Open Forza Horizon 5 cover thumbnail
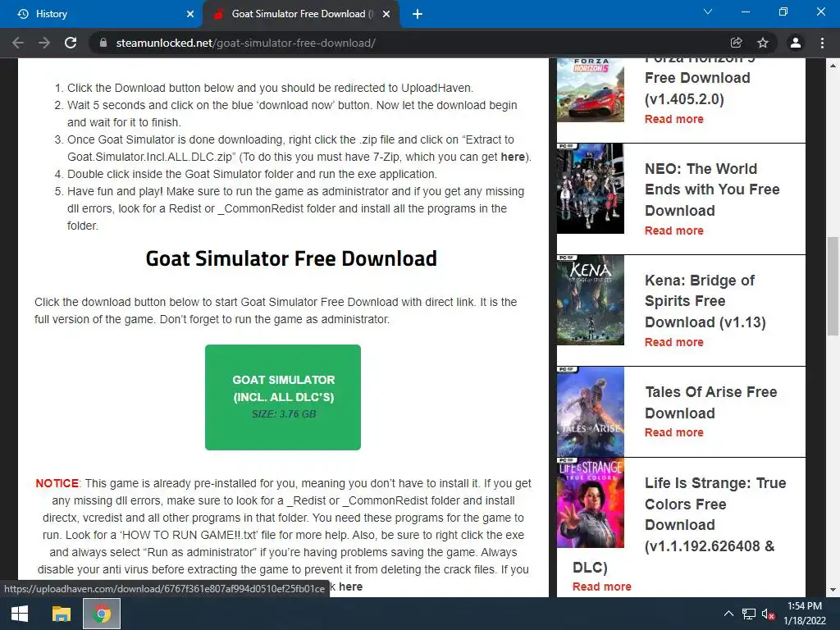840x630 pixels. pos(591,90)
